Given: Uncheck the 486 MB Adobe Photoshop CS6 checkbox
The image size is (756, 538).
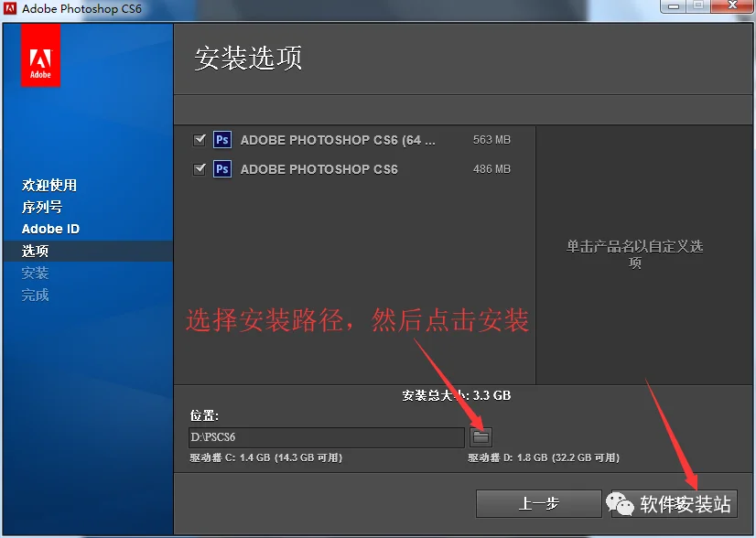Looking at the screenshot, I should tap(200, 169).
